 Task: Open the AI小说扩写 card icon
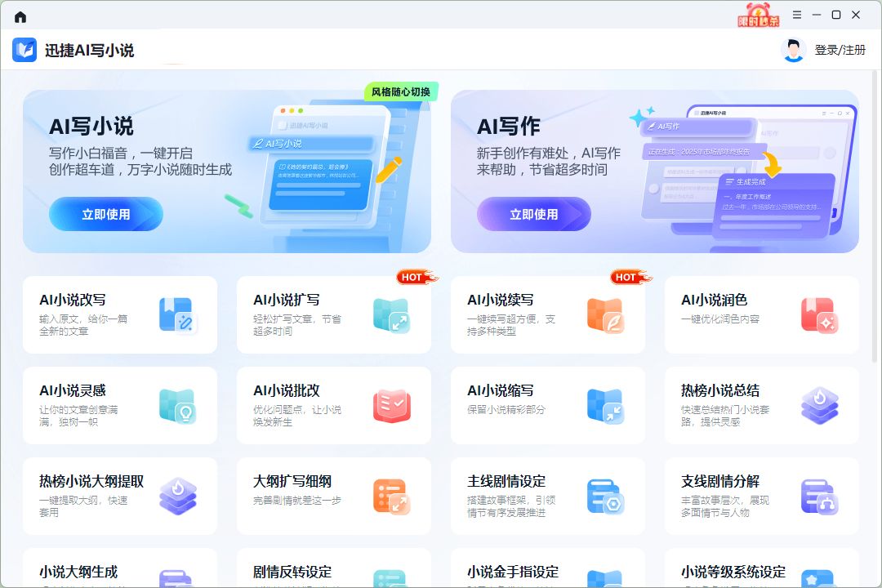tap(391, 315)
